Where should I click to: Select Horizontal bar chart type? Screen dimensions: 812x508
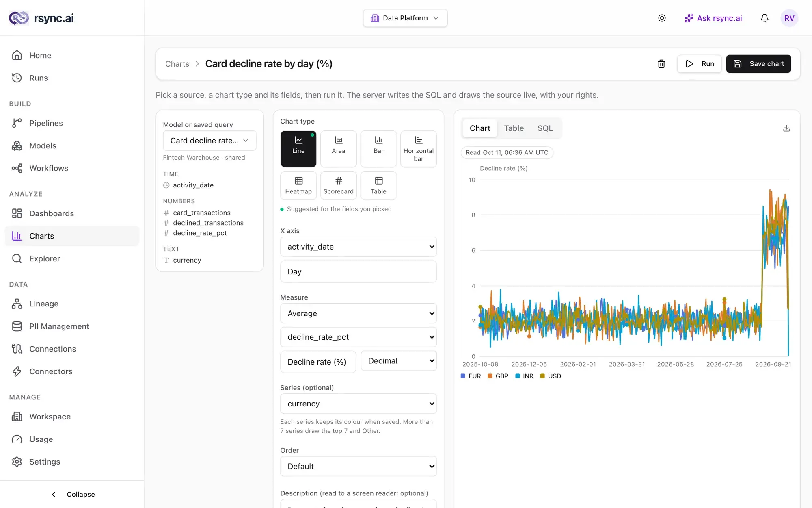tap(419, 149)
